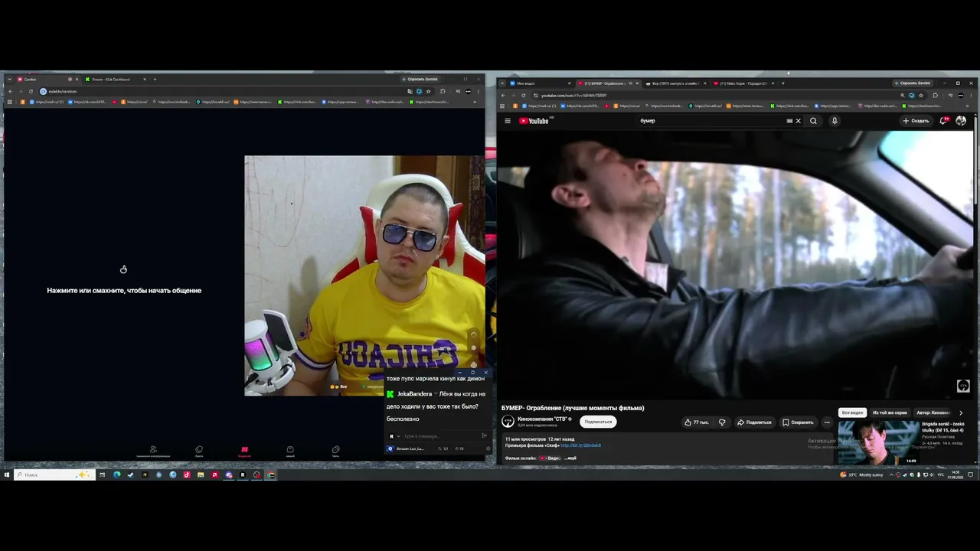Close the Stream - Kick Dashboard tab
This screenshot has width=980, height=551.
click(145, 79)
